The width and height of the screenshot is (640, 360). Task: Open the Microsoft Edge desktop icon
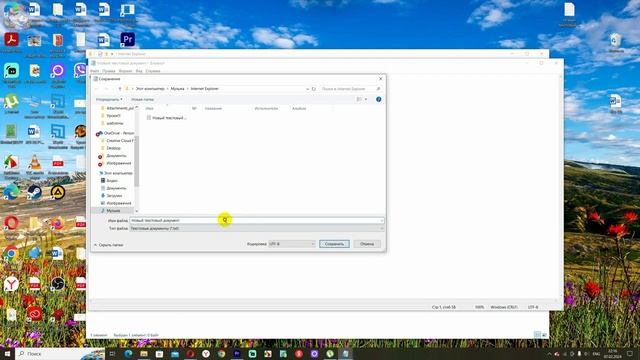point(11,192)
